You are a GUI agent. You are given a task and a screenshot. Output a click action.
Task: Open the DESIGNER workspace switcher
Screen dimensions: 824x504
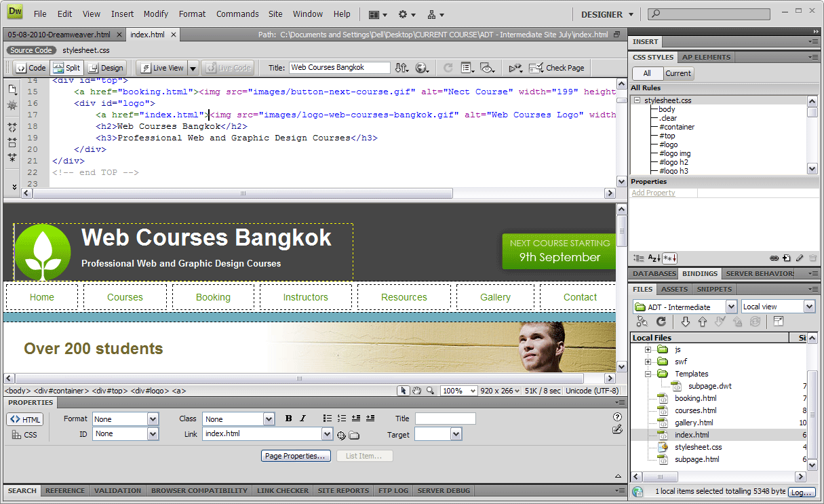608,14
